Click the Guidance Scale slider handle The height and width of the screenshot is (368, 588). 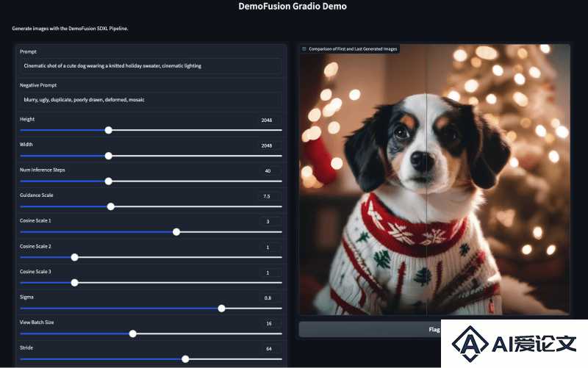coord(111,206)
